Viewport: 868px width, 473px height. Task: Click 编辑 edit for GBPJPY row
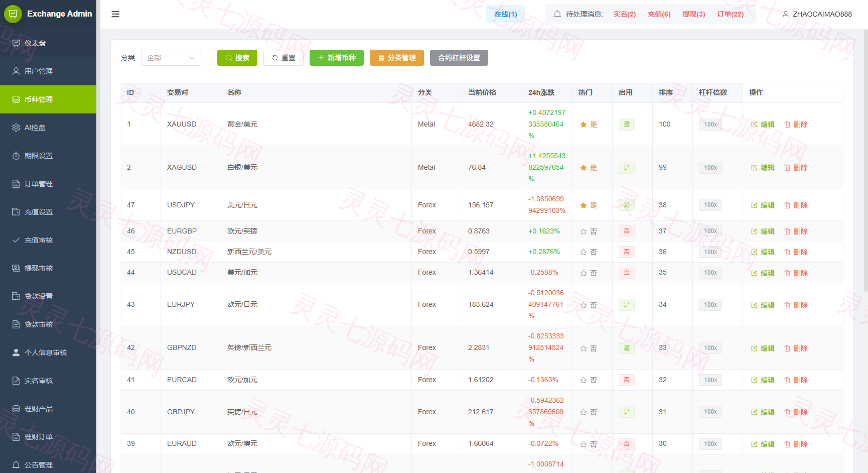point(763,412)
